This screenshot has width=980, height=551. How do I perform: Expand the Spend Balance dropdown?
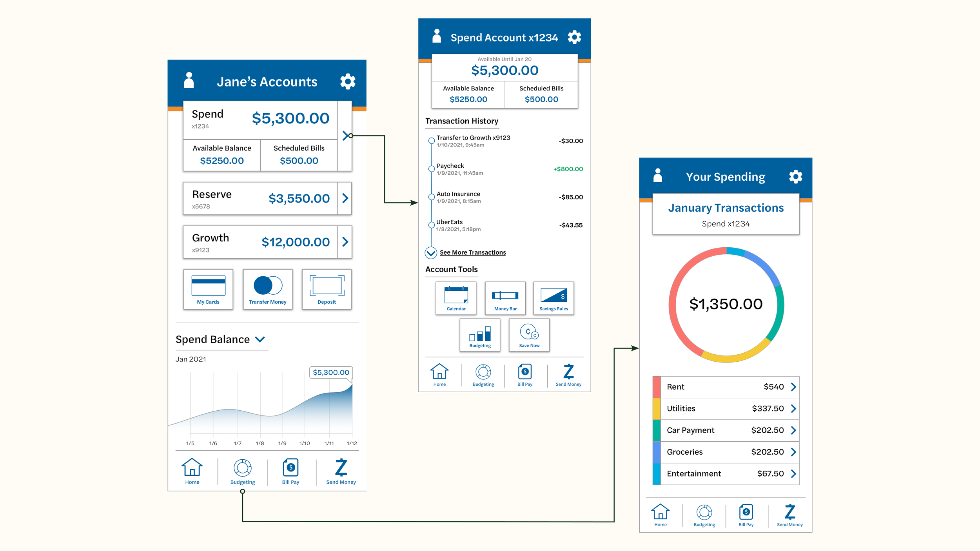tap(260, 339)
